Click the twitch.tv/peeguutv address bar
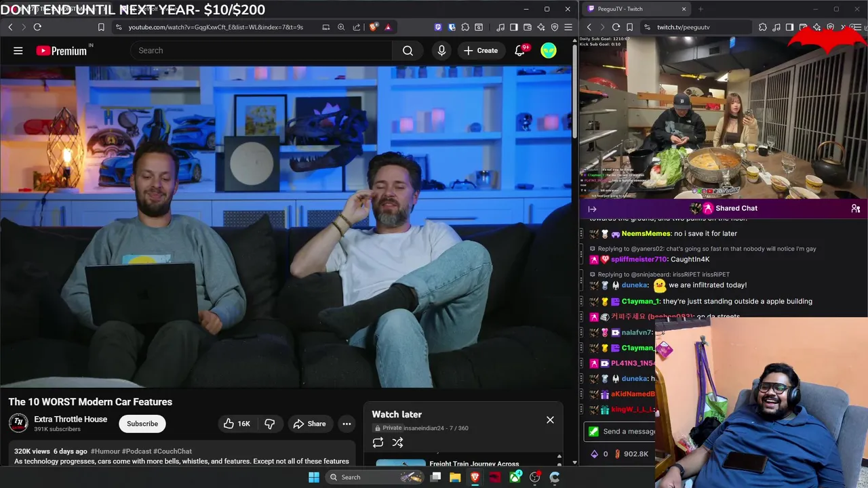The width and height of the screenshot is (868, 488). [x=696, y=27]
